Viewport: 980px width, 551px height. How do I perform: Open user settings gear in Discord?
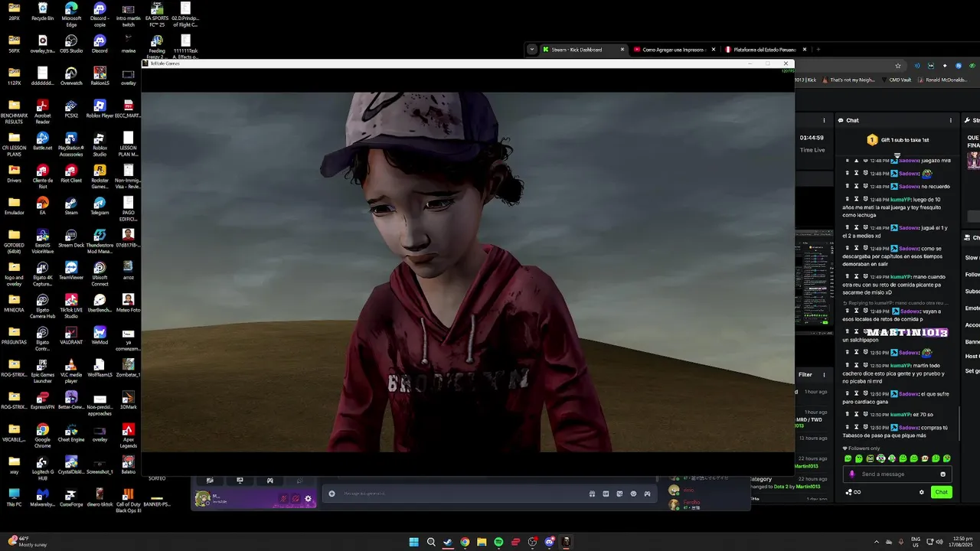click(x=309, y=499)
